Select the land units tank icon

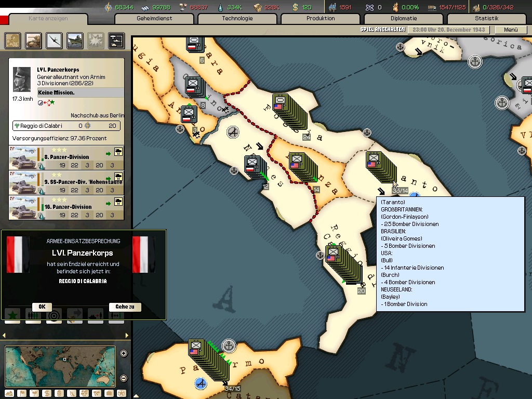(x=33, y=41)
